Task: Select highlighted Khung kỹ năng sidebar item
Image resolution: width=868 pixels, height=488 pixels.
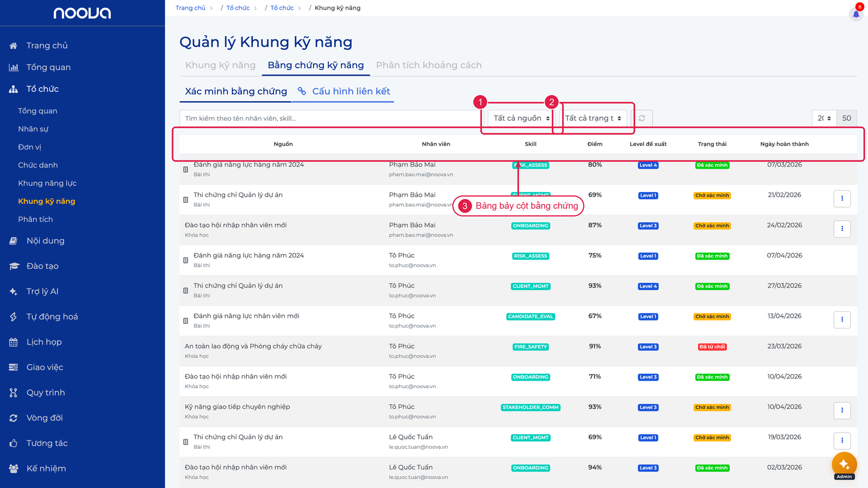Action: point(47,201)
